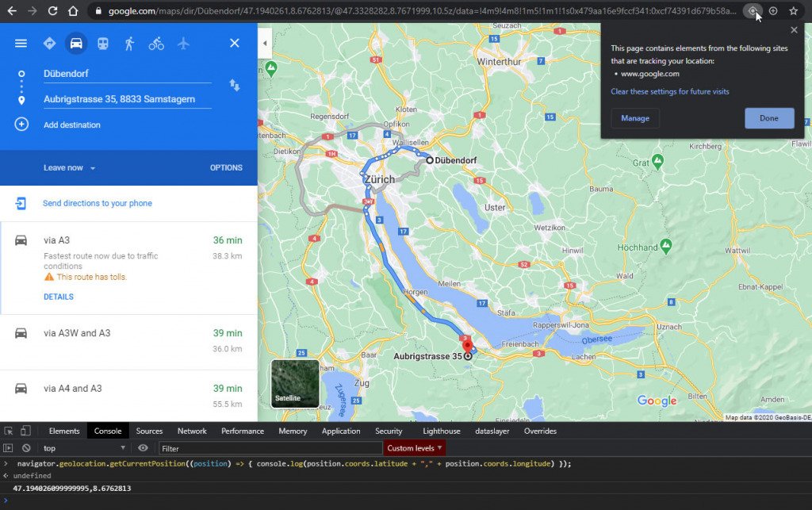812x510 pixels.
Task: Select best travel mode icon
Action: click(x=49, y=44)
